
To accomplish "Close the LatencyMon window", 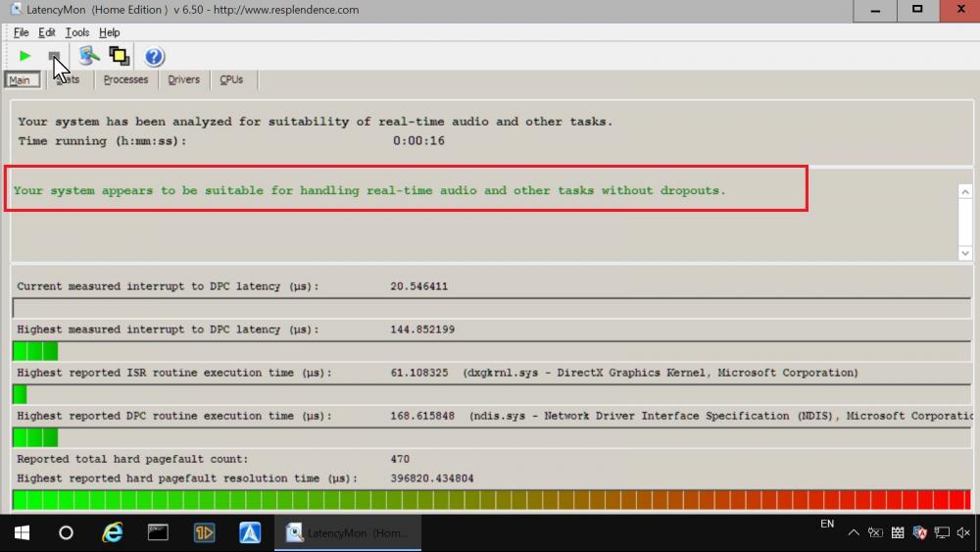I will coord(960,11).
